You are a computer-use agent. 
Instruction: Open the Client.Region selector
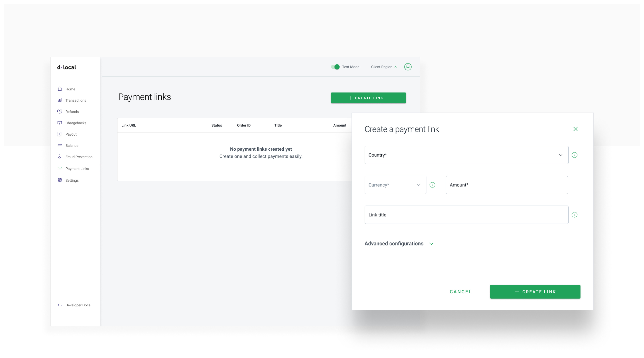click(x=384, y=67)
